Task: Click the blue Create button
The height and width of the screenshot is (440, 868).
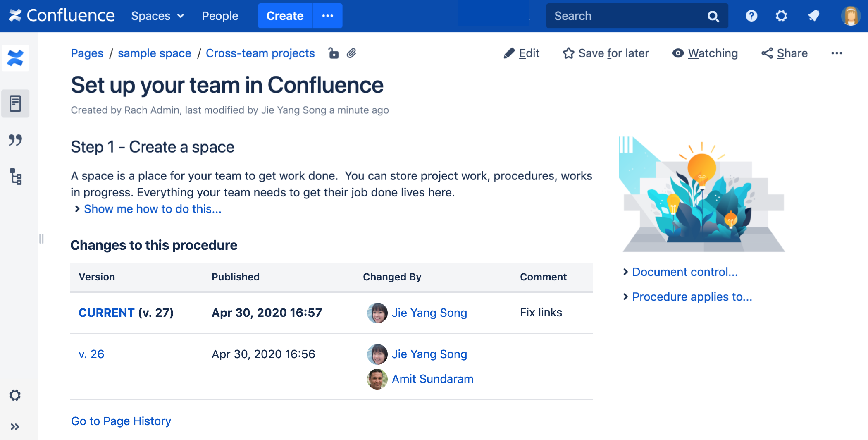Action: tap(285, 16)
